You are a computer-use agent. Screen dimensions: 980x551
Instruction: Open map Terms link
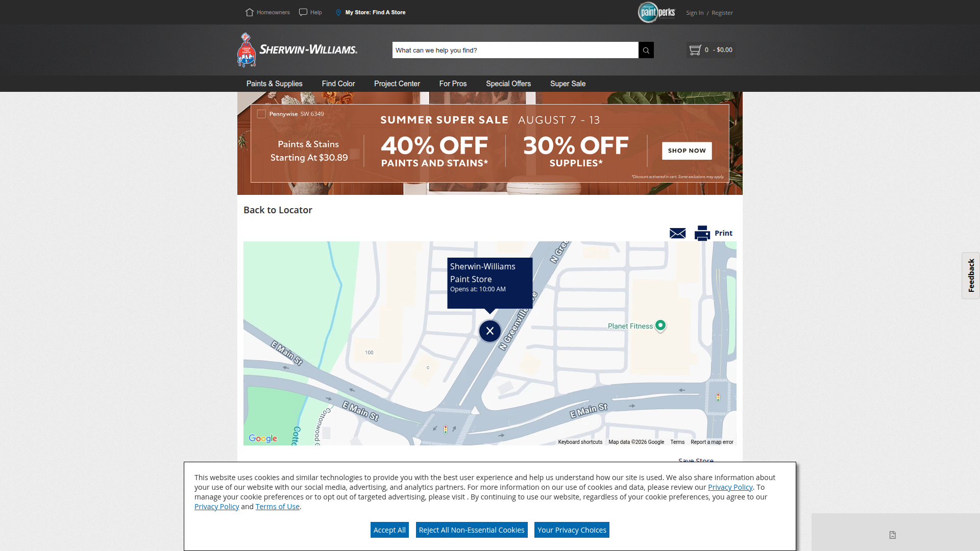677,442
